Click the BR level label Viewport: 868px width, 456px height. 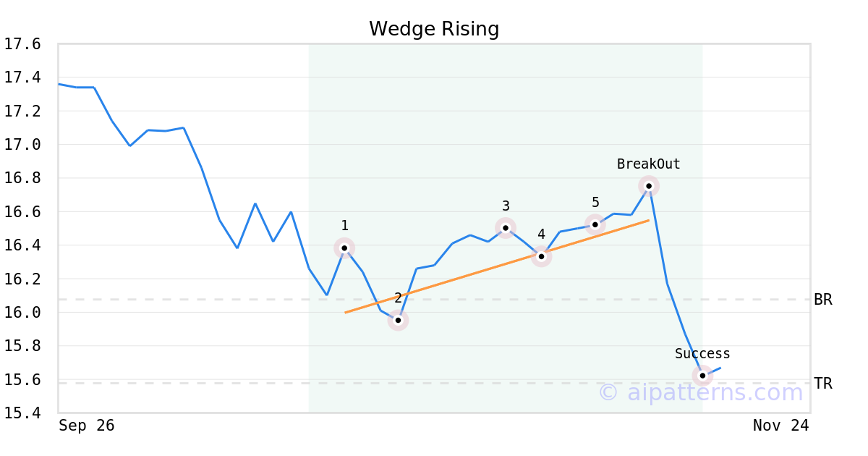pos(823,300)
